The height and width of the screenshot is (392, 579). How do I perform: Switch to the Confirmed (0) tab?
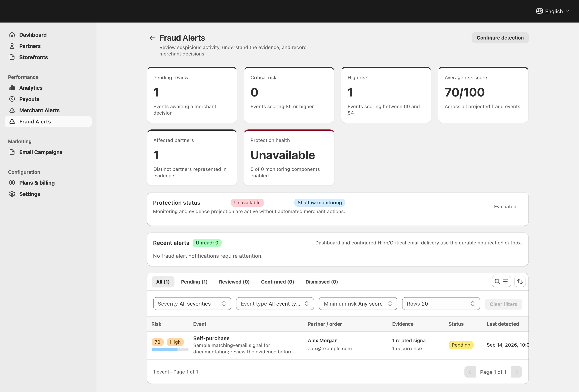point(278,282)
